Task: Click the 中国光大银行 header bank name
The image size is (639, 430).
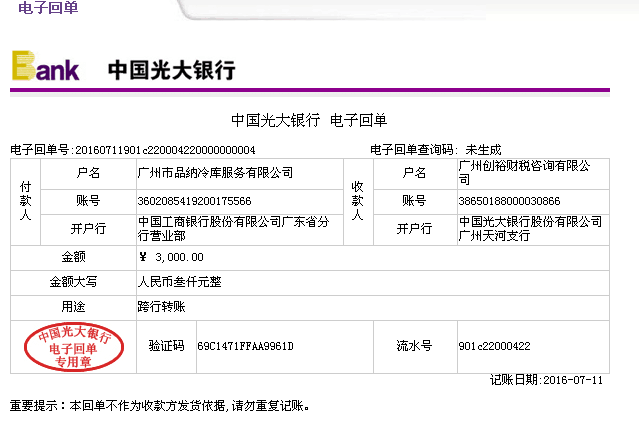Action: tap(172, 70)
